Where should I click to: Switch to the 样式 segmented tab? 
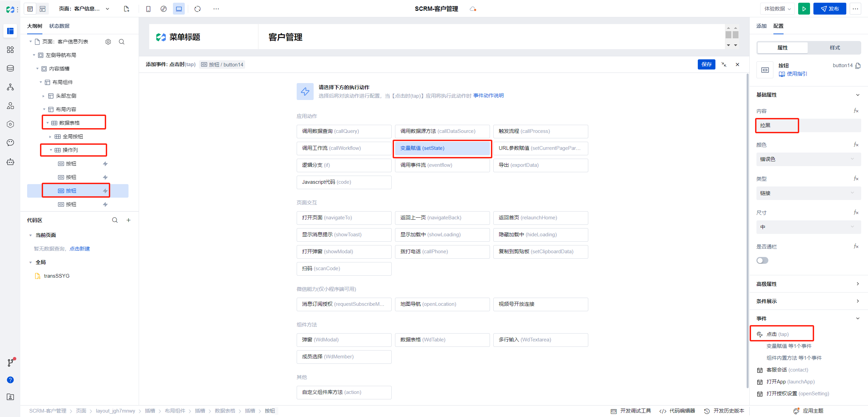[834, 48]
